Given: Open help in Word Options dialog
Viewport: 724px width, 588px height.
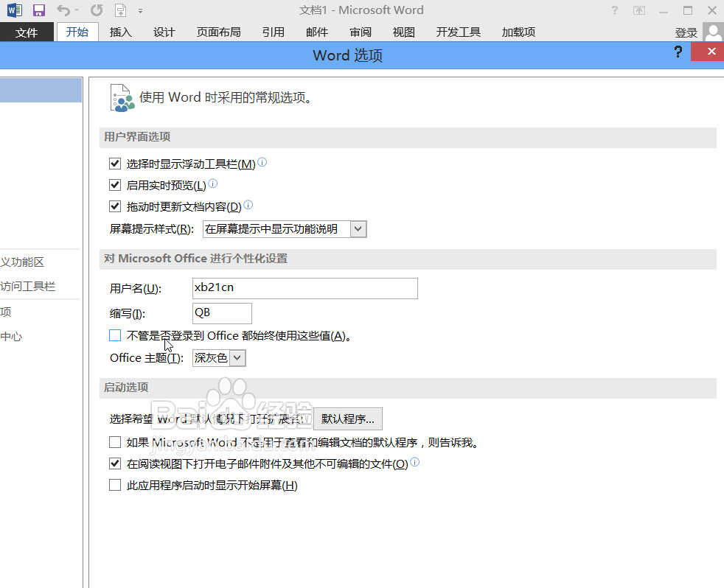Looking at the screenshot, I should pyautogui.click(x=678, y=52).
